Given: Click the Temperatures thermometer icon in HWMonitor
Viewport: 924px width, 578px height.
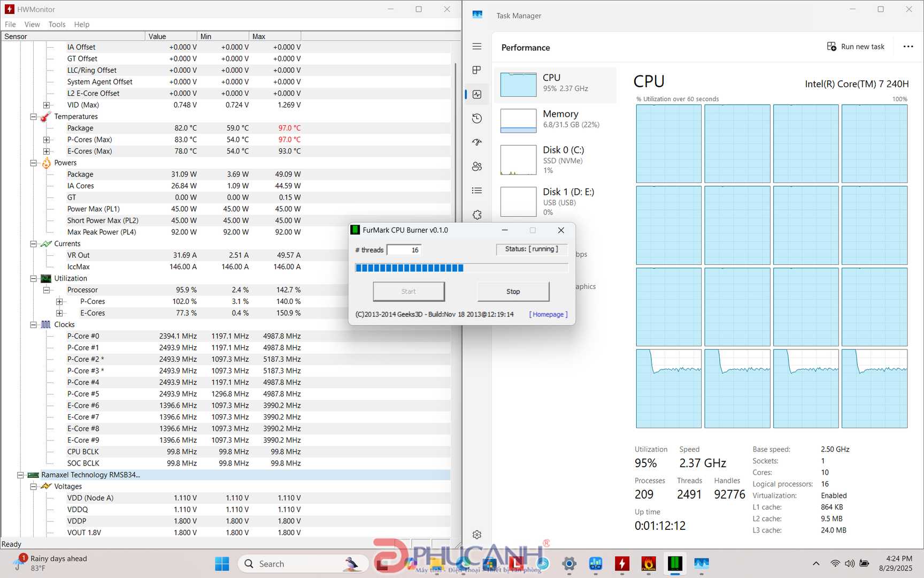Looking at the screenshot, I should coord(46,117).
